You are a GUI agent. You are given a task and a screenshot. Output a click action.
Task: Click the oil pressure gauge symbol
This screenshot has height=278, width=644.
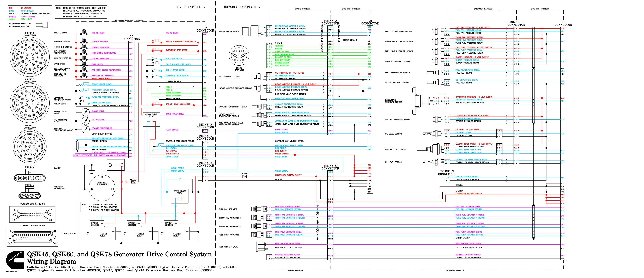(x=86, y=121)
